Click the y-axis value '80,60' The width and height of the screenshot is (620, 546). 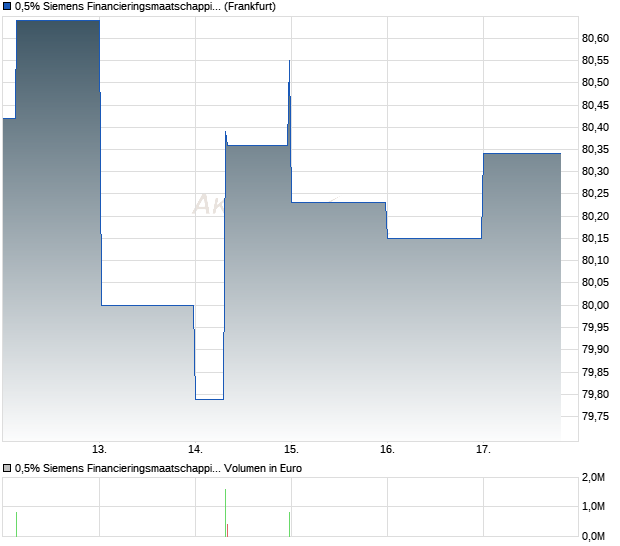click(595, 38)
